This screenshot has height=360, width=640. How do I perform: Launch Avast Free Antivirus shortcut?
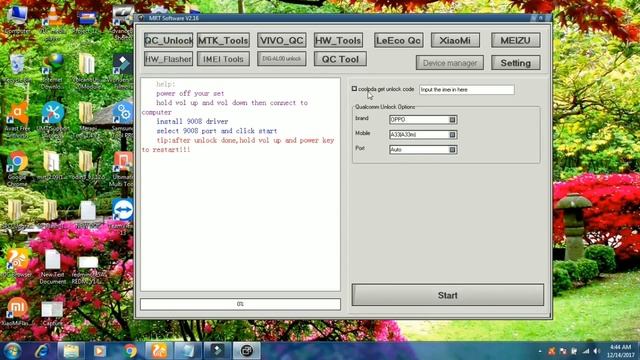[x=17, y=118]
